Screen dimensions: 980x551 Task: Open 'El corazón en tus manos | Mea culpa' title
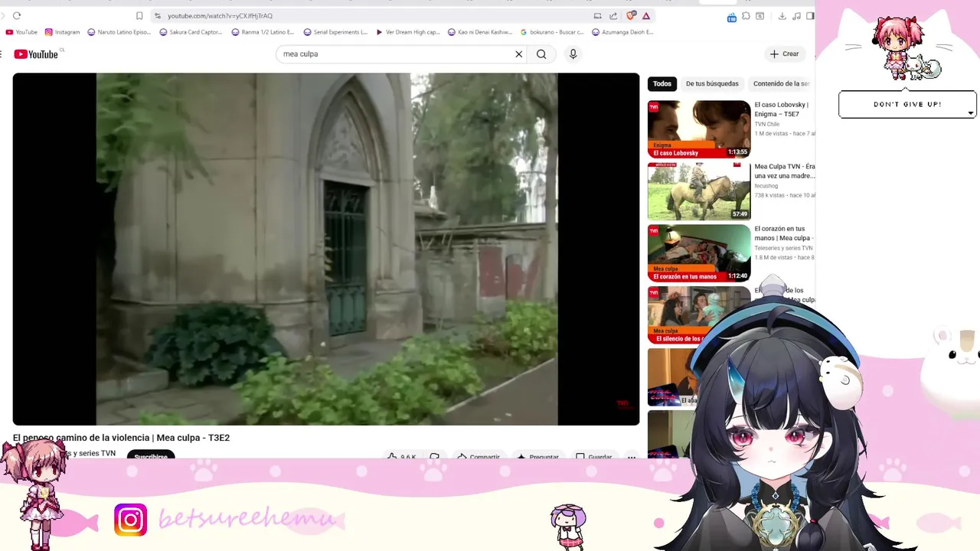784,233
